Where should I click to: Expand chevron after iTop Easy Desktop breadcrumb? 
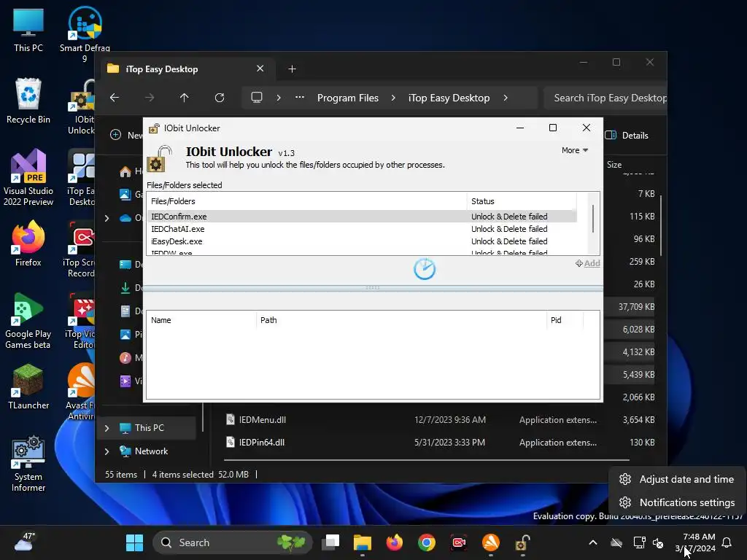click(x=506, y=98)
